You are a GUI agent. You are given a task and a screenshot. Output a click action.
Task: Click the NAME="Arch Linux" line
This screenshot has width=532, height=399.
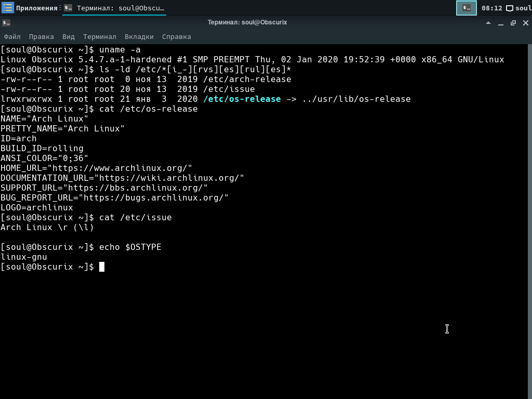click(x=45, y=119)
